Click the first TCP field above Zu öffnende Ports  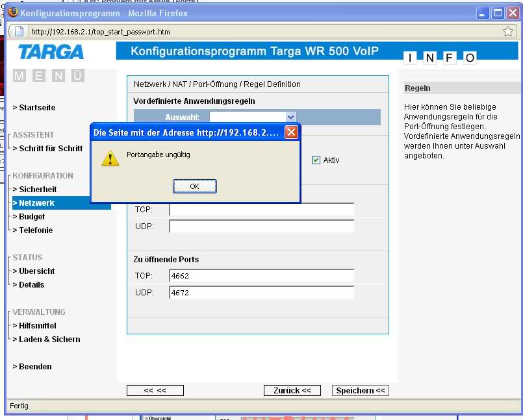[x=261, y=210]
